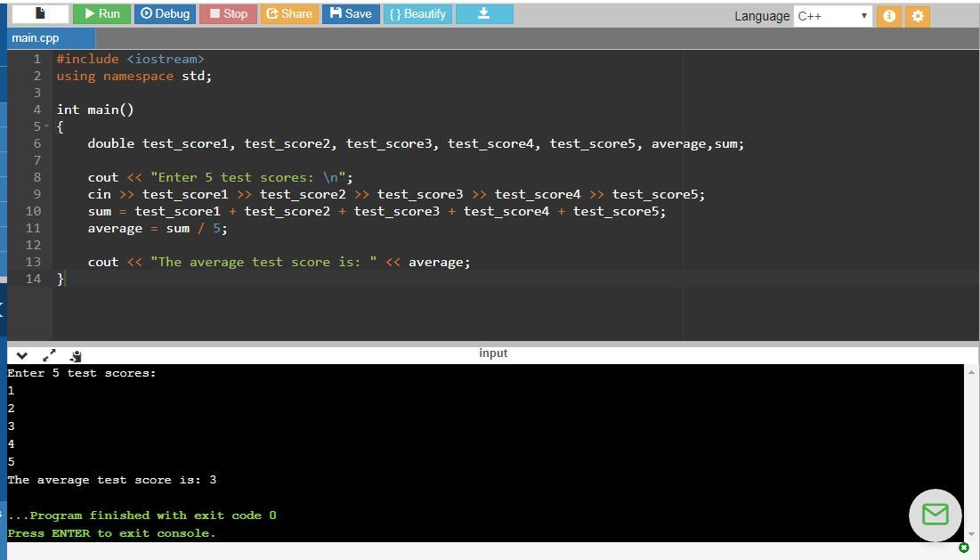Click '...Program finished with exit code 0' message
Screen dimensions: 980x560
pyautogui.click(x=142, y=515)
